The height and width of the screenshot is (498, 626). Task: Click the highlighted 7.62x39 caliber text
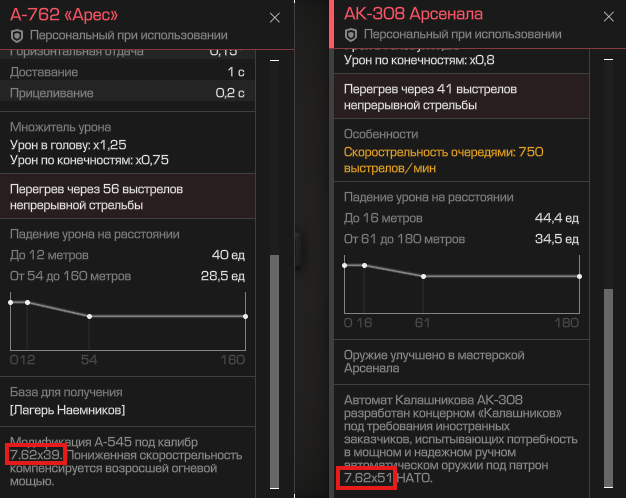click(x=33, y=456)
